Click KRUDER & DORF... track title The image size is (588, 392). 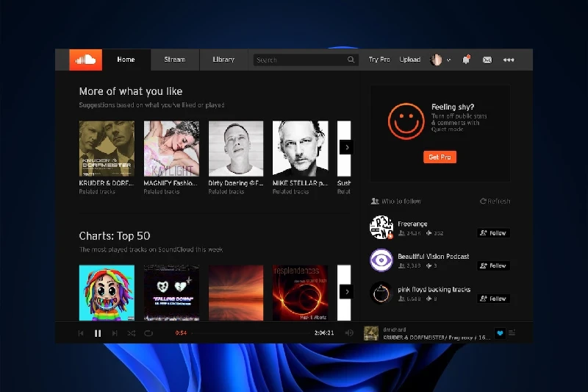click(107, 183)
